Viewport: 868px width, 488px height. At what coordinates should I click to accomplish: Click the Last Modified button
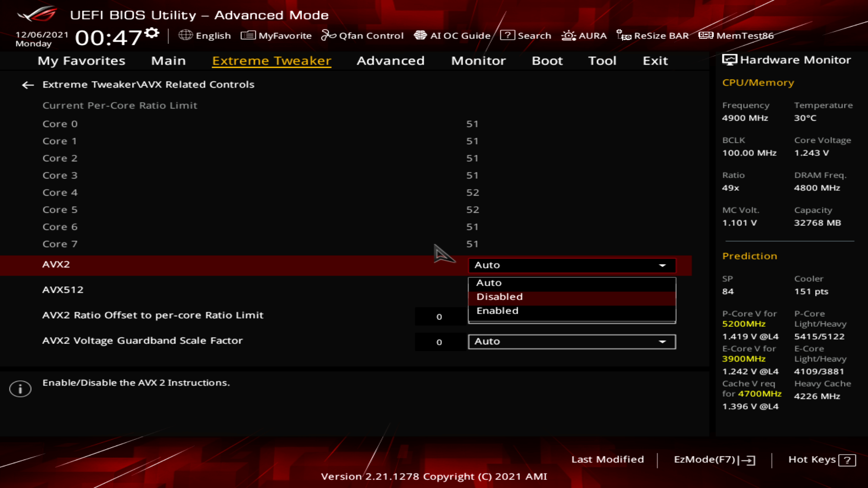(607, 460)
